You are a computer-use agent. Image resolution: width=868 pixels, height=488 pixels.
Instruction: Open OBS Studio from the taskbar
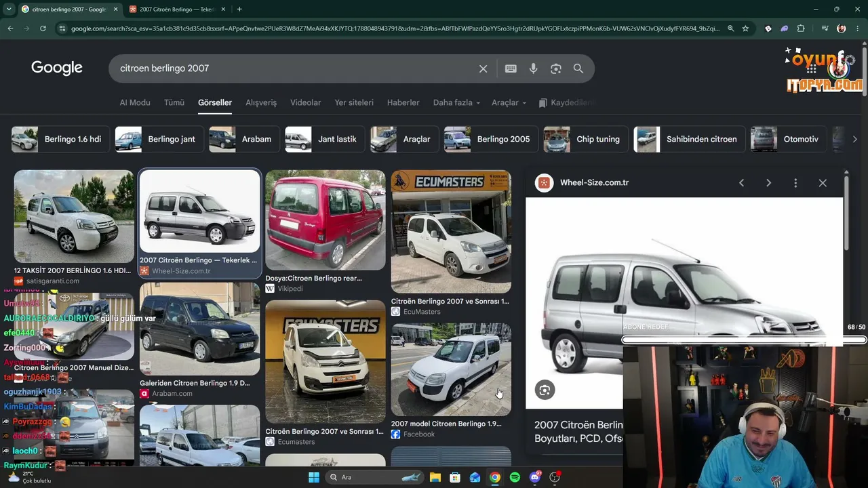point(555,477)
